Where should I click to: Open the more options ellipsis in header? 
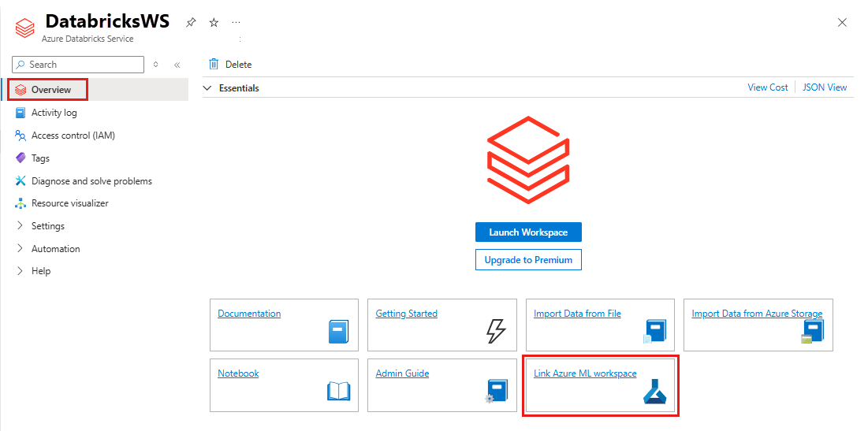click(x=237, y=22)
